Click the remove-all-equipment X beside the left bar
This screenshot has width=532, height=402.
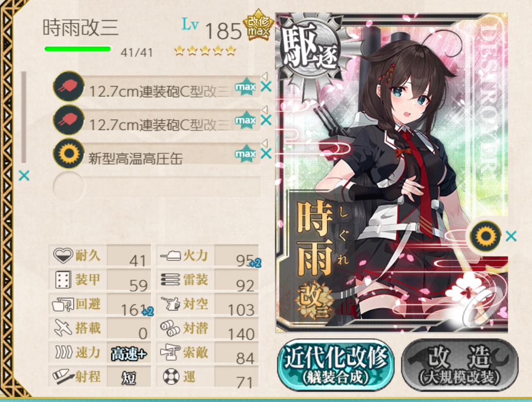click(x=24, y=176)
